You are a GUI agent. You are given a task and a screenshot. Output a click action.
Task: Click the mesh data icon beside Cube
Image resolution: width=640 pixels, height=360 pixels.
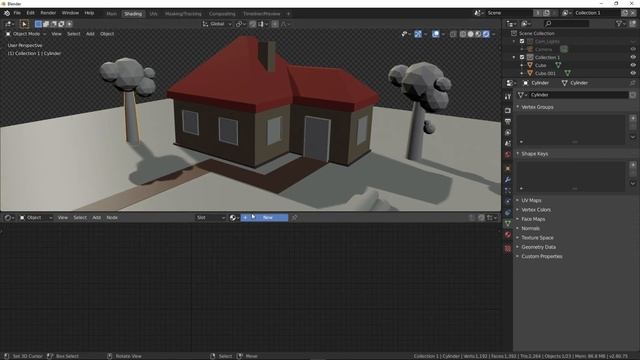[558, 65]
